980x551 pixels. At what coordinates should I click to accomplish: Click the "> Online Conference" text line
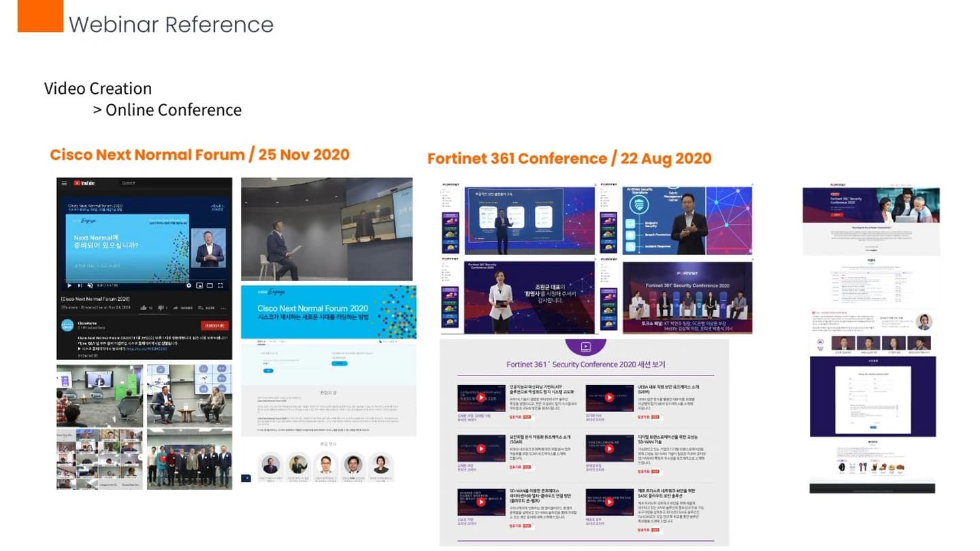167,110
